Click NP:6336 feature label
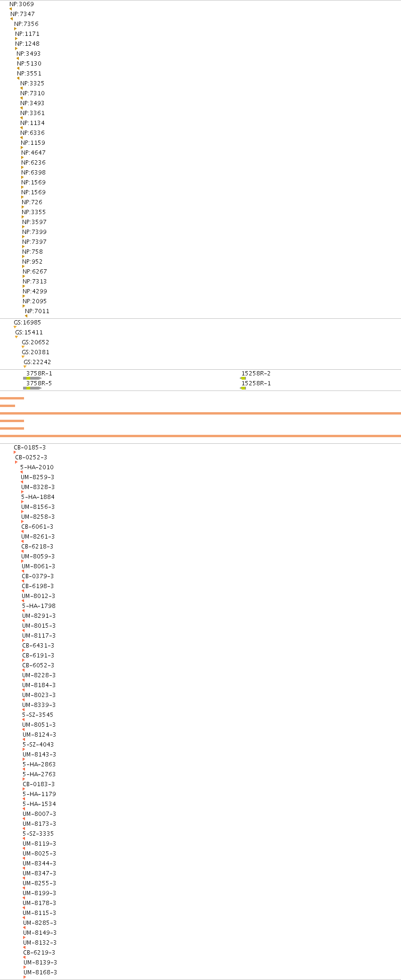The width and height of the screenshot is (401, 980). [x=33, y=133]
